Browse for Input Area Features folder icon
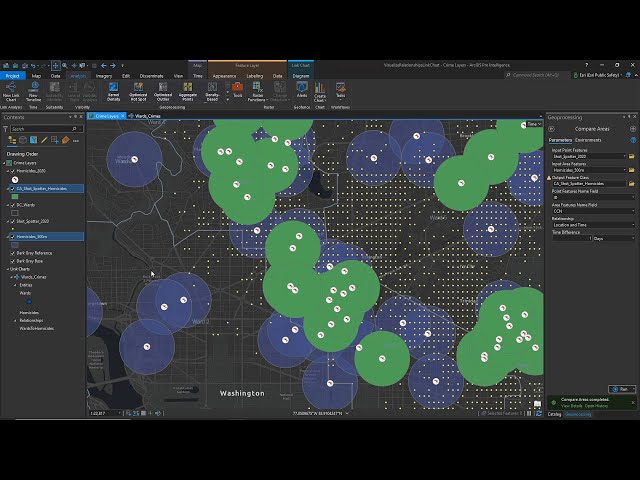The image size is (640, 480). [x=631, y=170]
